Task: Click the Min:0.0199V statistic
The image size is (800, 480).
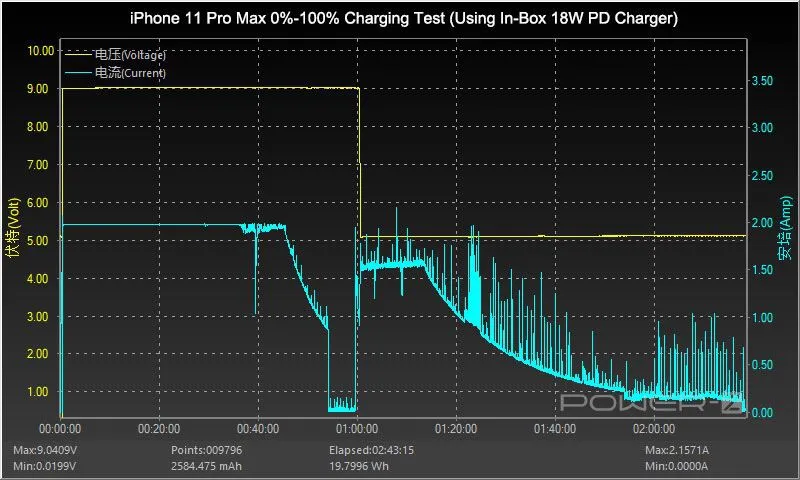Action: pos(45,466)
